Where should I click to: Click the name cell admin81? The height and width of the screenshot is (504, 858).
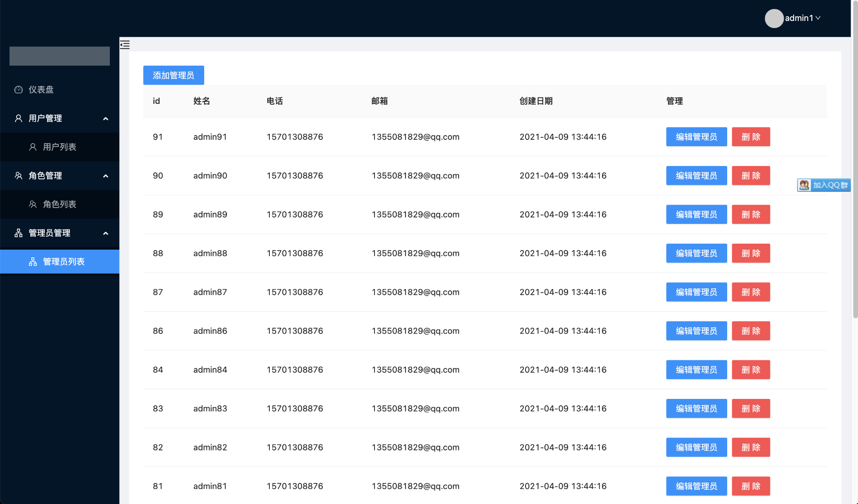pos(210,486)
